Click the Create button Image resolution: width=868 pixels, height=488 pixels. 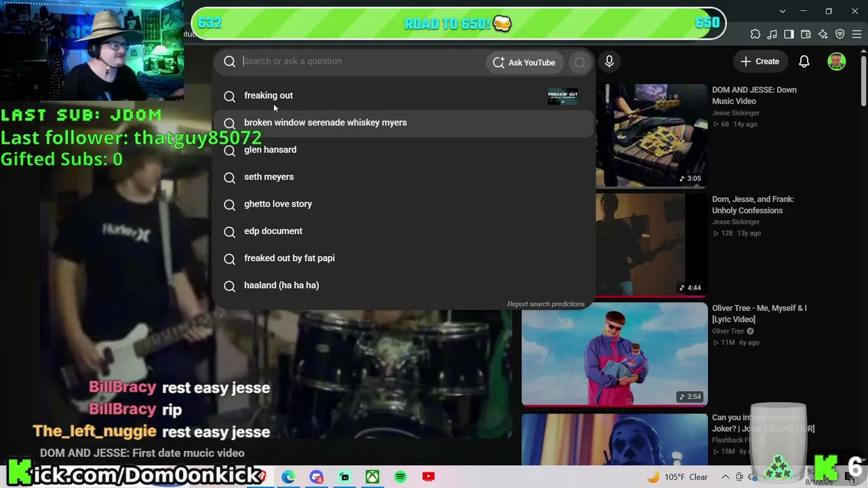pyautogui.click(x=760, y=62)
